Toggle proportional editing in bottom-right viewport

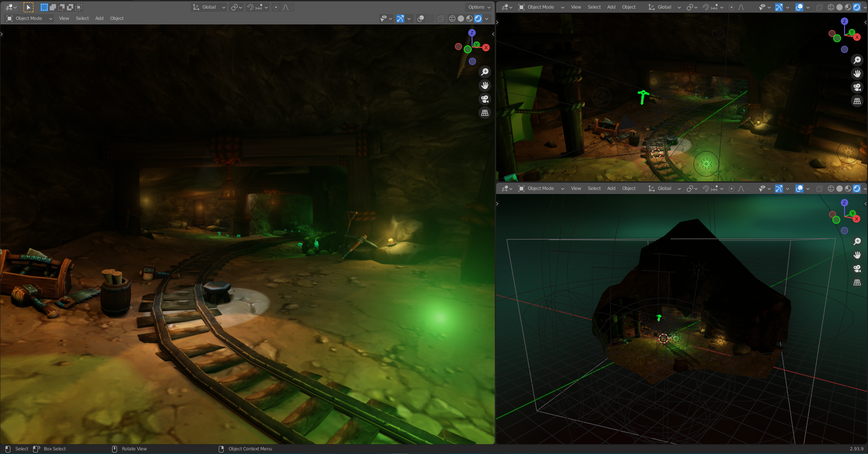(732, 189)
